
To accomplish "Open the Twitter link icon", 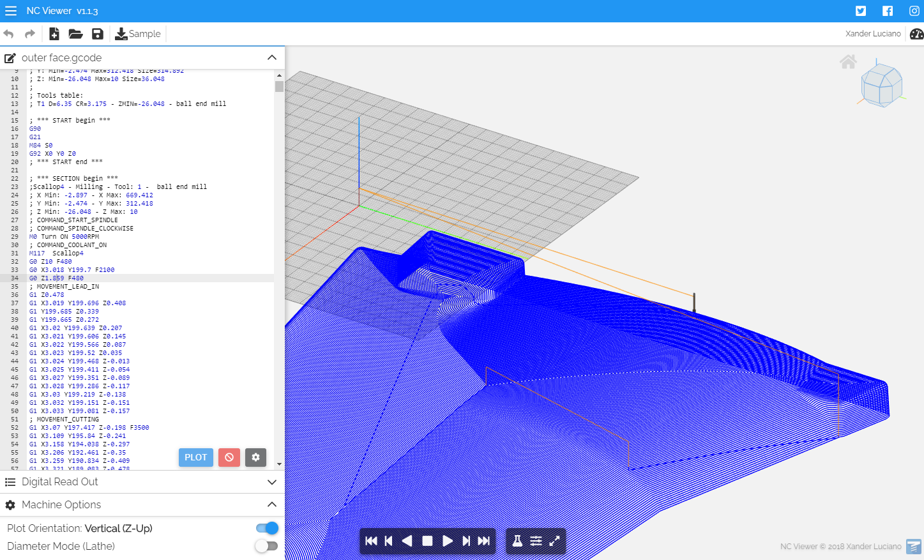I will pyautogui.click(x=861, y=11).
